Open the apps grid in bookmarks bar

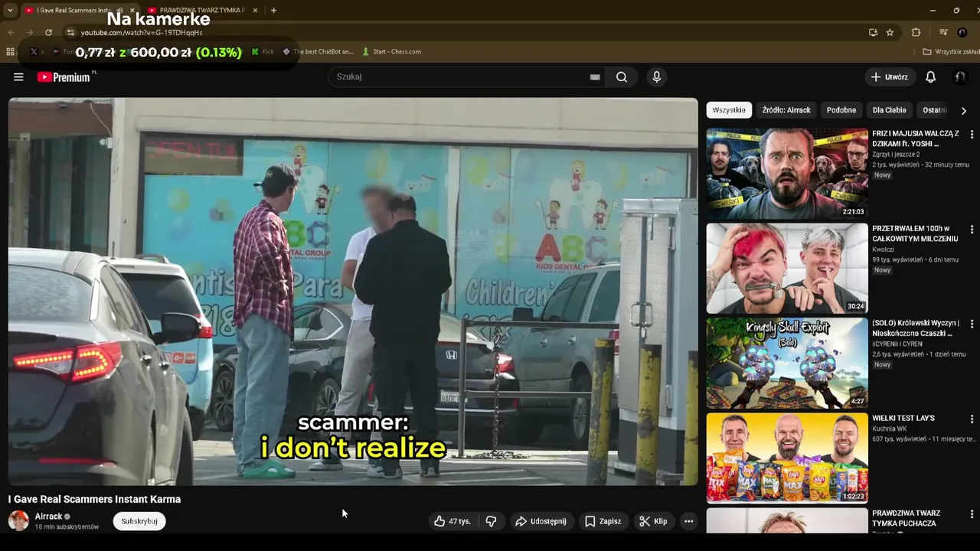[x=10, y=51]
